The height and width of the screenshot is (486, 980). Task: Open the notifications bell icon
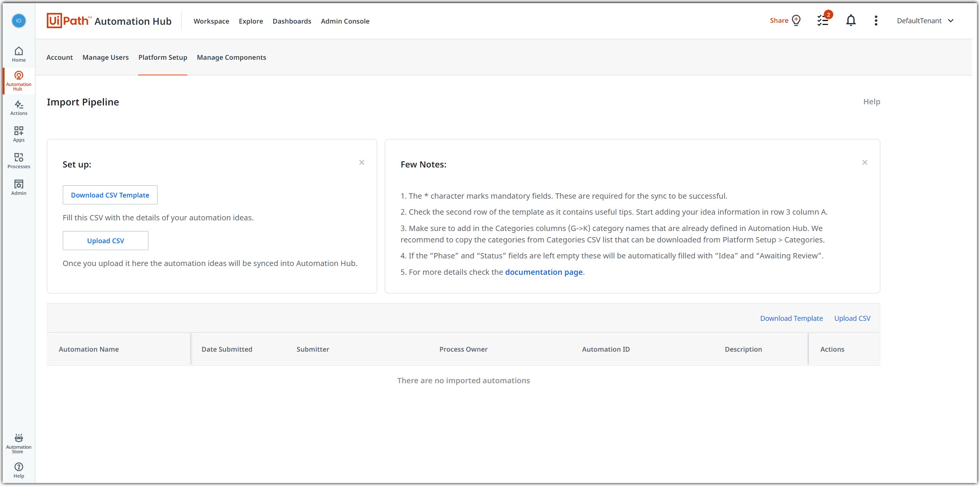click(x=851, y=21)
